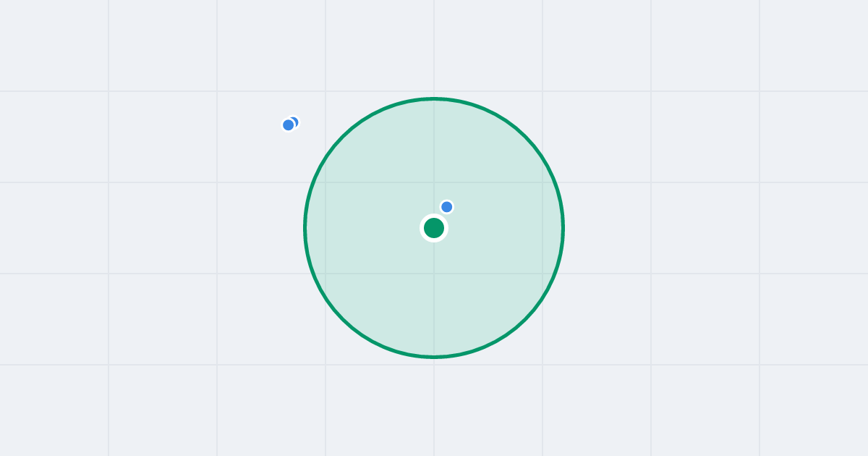This screenshot has width=868, height=456.
Task: Click the leftmost point of the green circle outline
Action: [305, 228]
